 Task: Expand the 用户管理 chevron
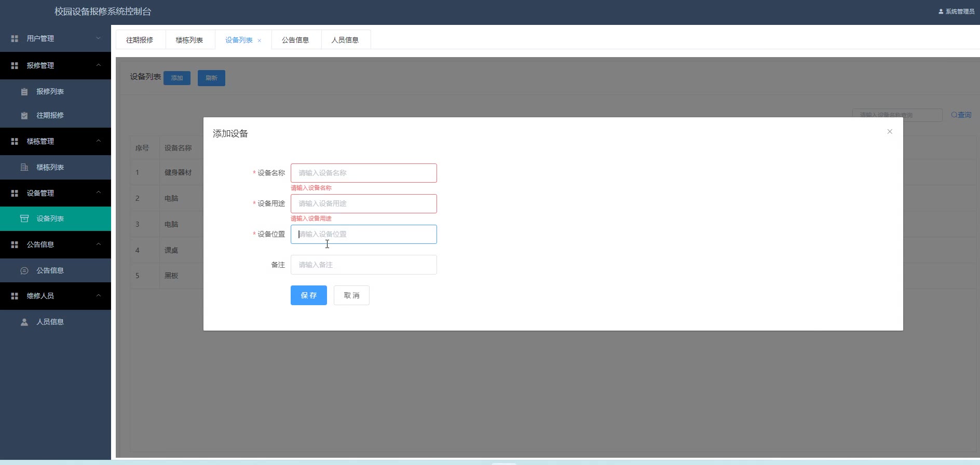pyautogui.click(x=99, y=38)
